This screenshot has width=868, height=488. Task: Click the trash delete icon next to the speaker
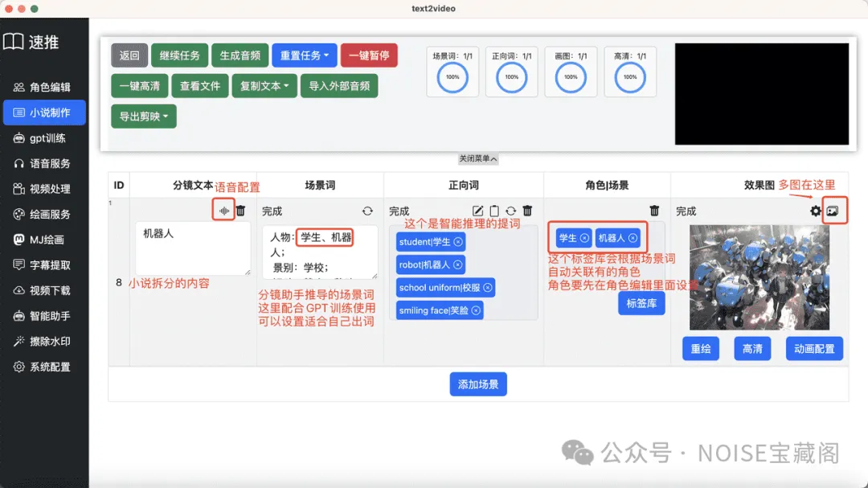click(x=242, y=211)
